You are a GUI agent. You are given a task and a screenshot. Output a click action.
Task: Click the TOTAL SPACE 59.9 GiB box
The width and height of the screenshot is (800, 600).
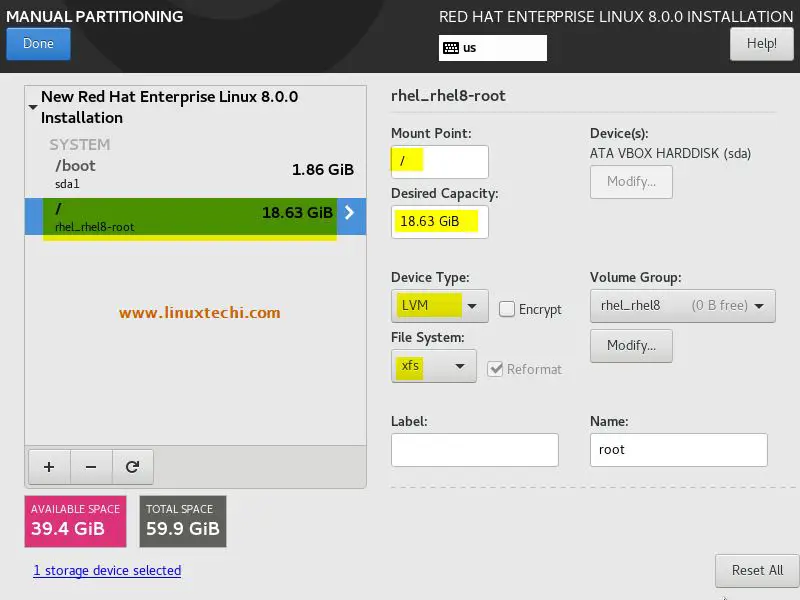point(183,521)
